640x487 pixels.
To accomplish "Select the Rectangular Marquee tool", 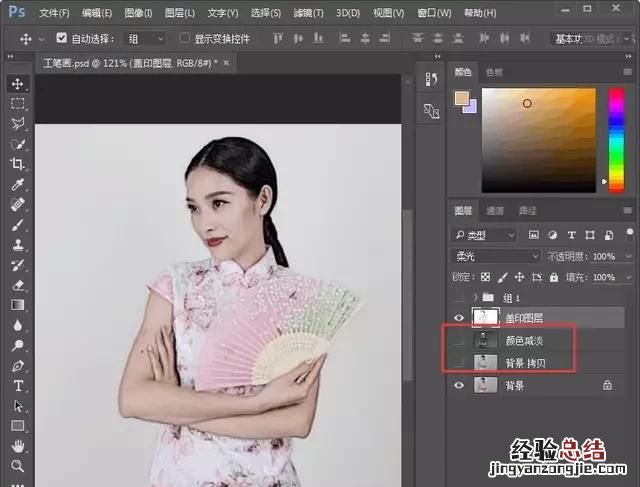I will coord(18,104).
